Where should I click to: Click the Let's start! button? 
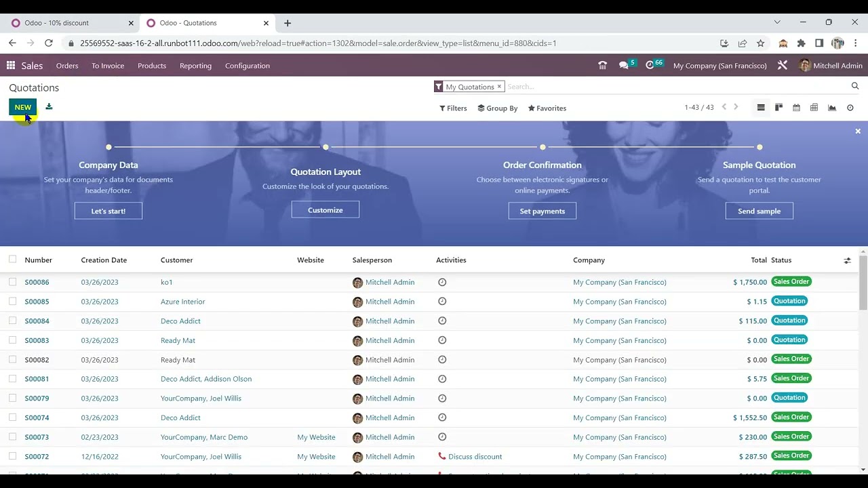108,211
